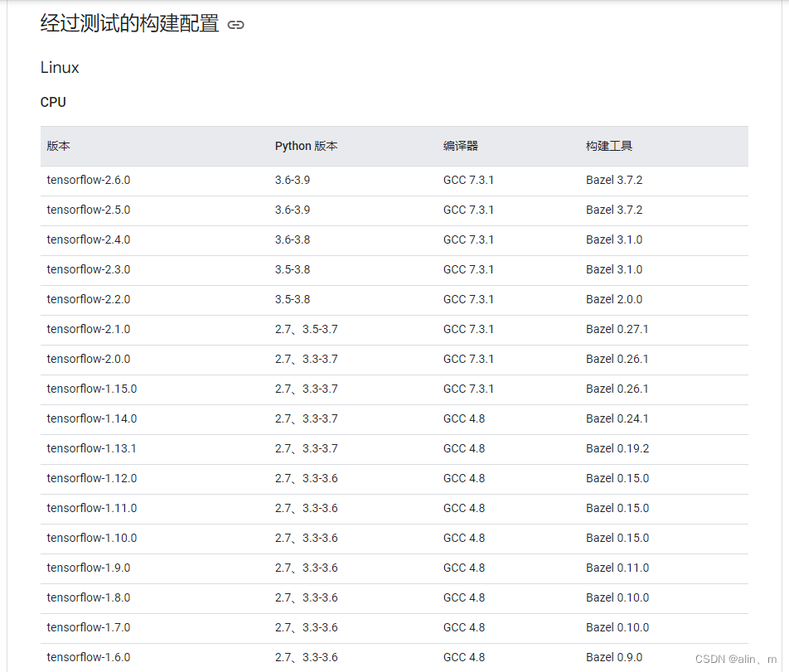
Task: Select the CPU section label
Action: (x=53, y=102)
